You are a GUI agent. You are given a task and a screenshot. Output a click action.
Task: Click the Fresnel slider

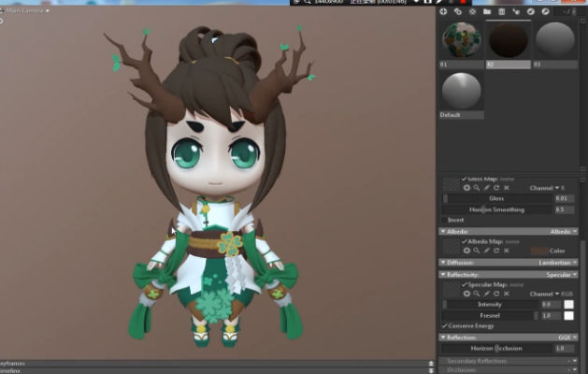(x=490, y=315)
